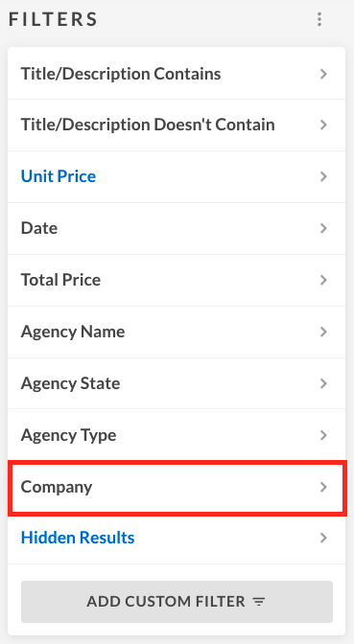354x644 pixels.
Task: Click the chevron icon next to Company
Action: pos(323,487)
